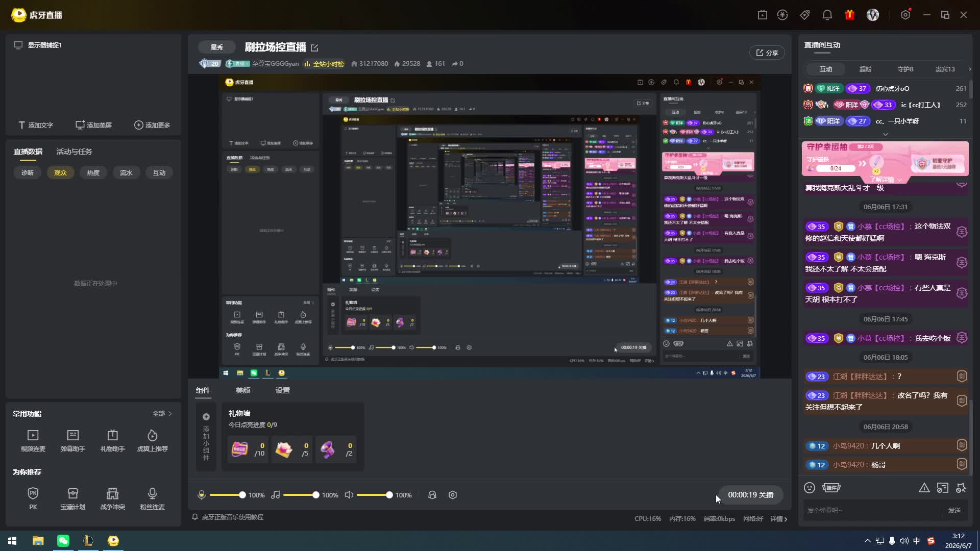Open the 设置 tab below preview
980x551 pixels.
[x=283, y=390]
